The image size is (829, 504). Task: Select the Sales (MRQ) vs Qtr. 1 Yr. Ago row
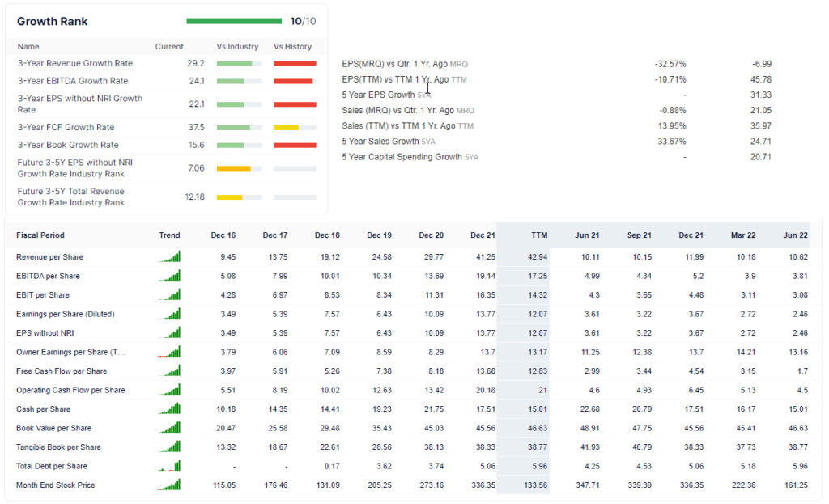[557, 110]
